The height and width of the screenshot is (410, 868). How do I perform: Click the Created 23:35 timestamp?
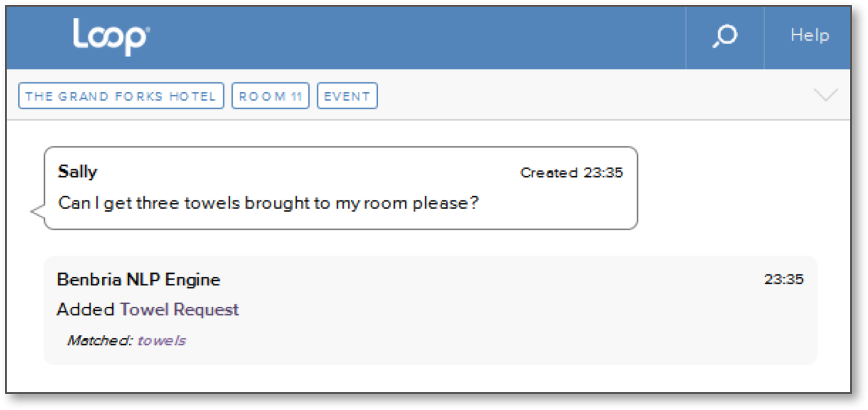pos(572,173)
